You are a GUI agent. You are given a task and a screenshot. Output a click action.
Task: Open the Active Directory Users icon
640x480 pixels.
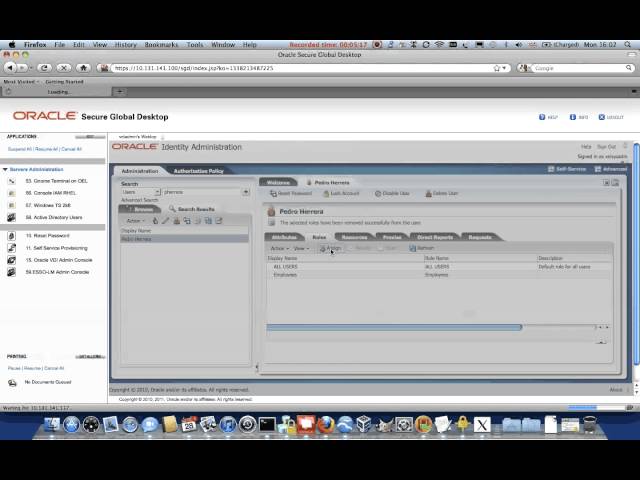(11, 218)
